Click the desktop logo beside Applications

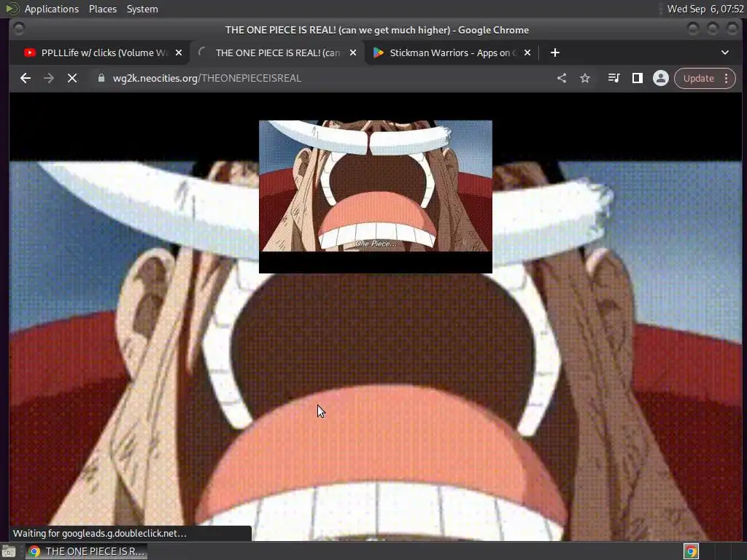click(x=12, y=9)
